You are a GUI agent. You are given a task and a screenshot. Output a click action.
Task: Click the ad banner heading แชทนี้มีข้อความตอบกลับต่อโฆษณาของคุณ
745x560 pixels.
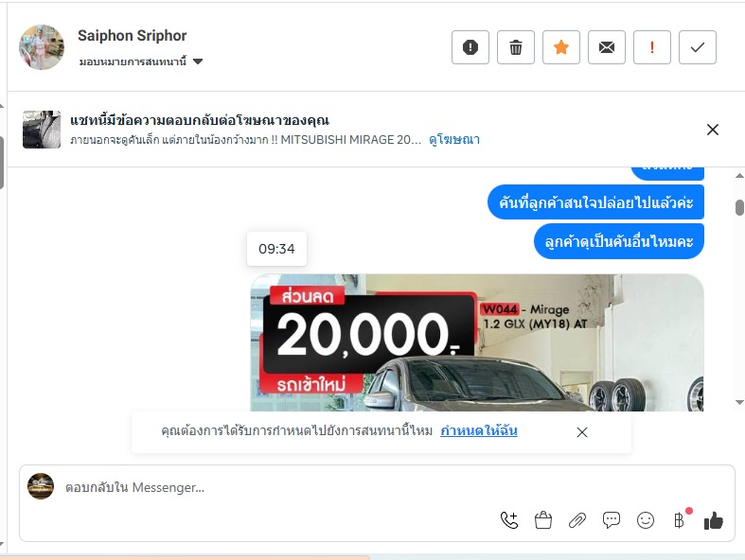(200, 120)
